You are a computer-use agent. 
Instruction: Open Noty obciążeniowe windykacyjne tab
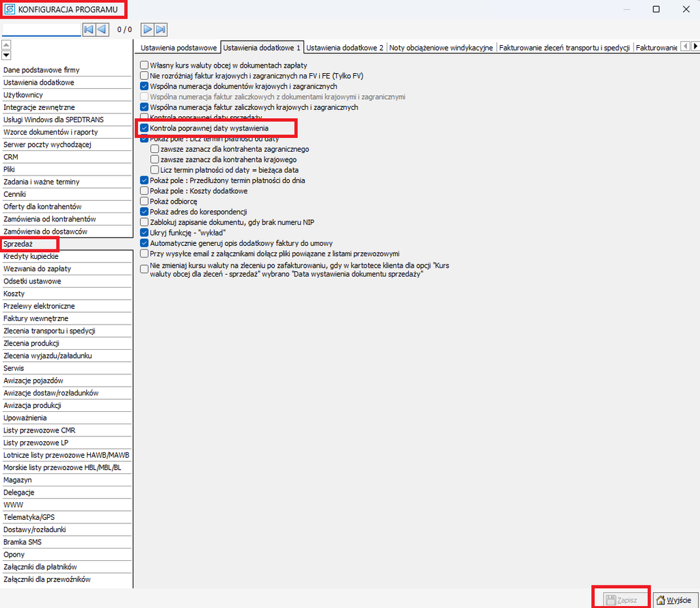pos(441,47)
